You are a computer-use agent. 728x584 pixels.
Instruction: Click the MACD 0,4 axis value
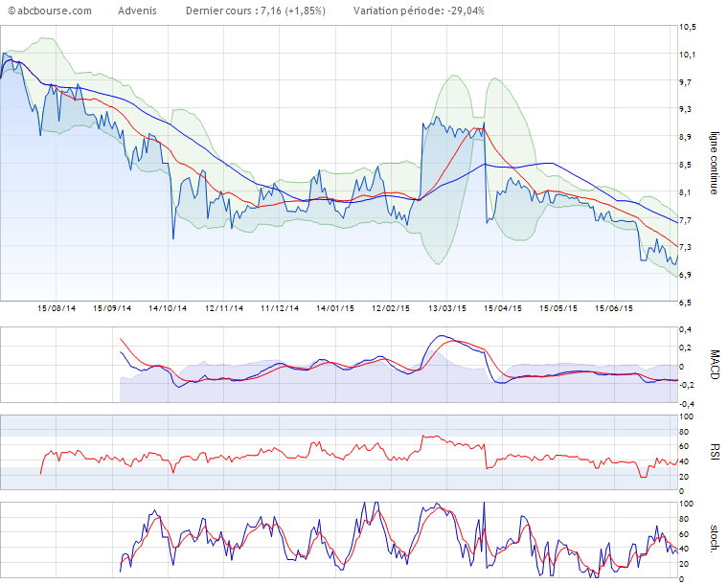(685, 329)
